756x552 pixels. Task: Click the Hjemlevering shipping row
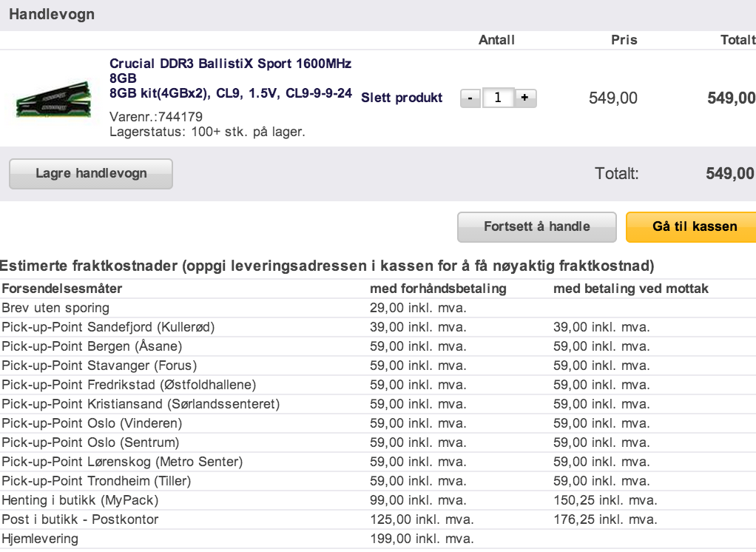378,539
